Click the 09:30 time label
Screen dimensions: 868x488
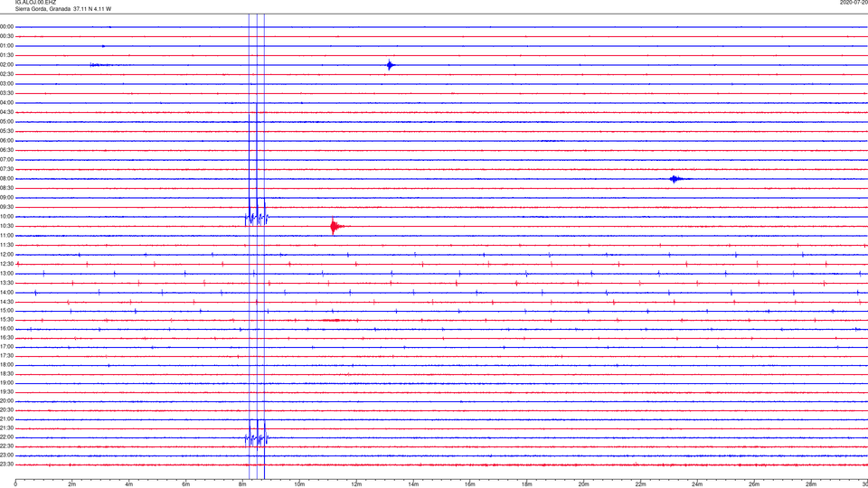pyautogui.click(x=7, y=207)
